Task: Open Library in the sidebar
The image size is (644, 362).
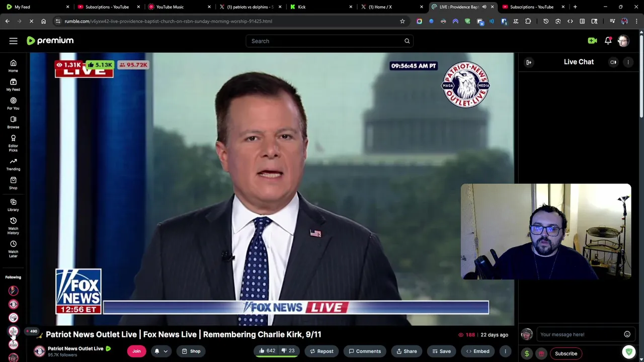Action: (x=13, y=205)
